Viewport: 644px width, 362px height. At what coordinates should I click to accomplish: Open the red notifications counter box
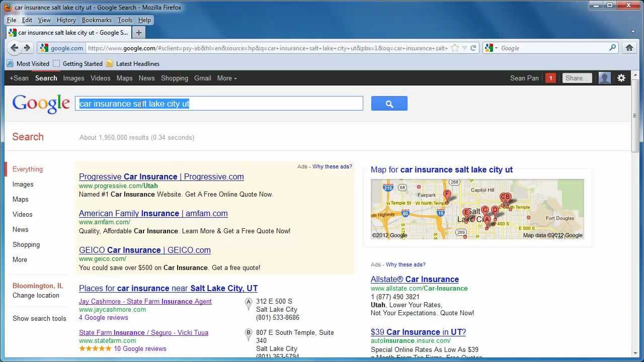pyautogui.click(x=550, y=78)
